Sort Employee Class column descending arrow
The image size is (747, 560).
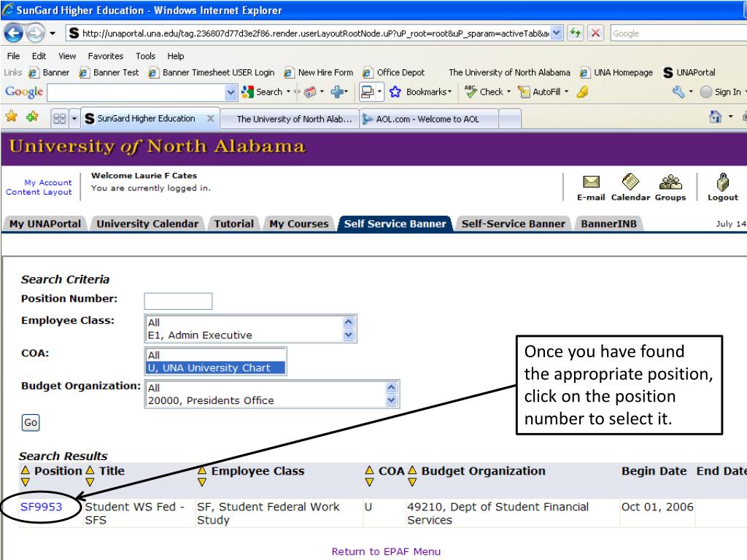202,482
